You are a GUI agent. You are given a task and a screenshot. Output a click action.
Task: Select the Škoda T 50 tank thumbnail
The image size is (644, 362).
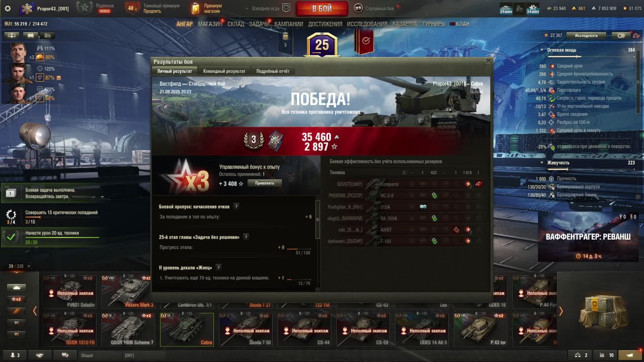tap(246, 329)
